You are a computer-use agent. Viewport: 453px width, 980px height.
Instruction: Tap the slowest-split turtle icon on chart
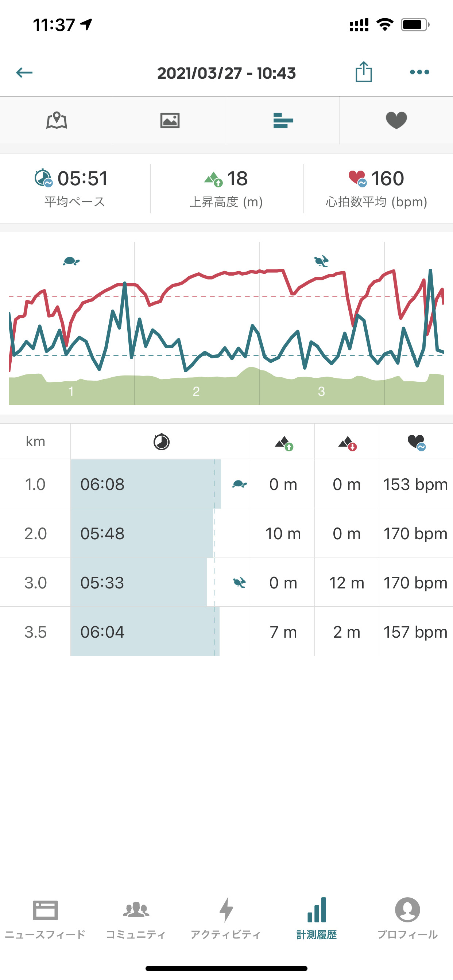pyautogui.click(x=71, y=261)
